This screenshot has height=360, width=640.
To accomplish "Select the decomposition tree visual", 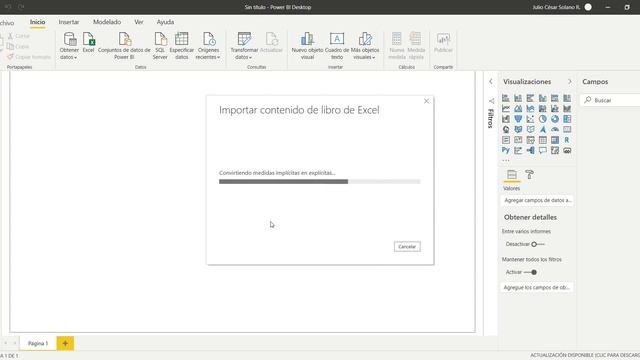I will (x=530, y=151).
